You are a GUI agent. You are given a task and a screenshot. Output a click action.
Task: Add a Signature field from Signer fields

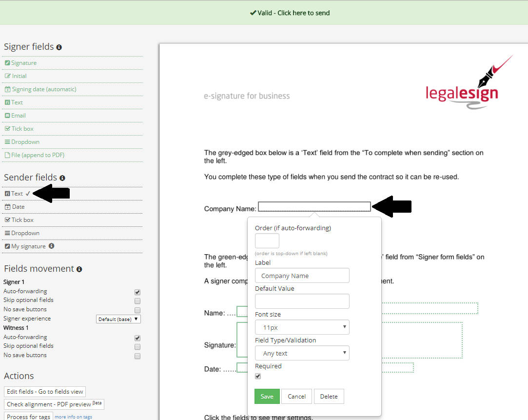(23, 62)
